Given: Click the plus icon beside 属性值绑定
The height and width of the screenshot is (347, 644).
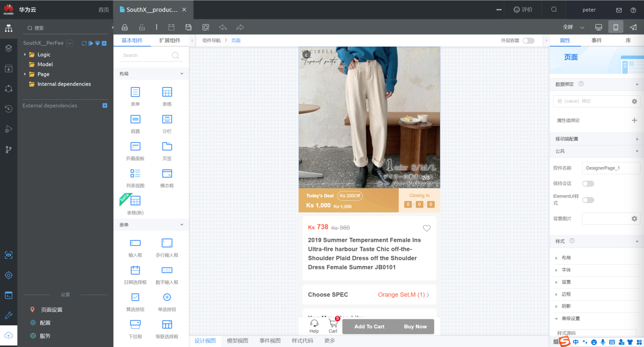Looking at the screenshot, I should point(634,120).
